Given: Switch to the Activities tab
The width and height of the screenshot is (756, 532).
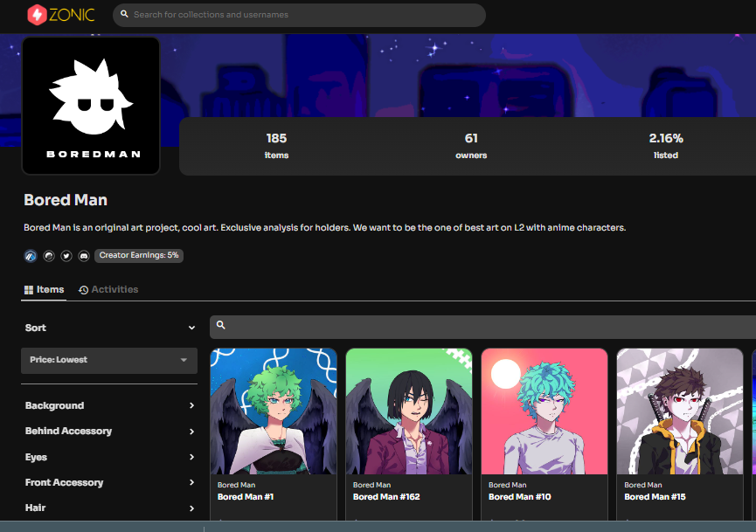Looking at the screenshot, I should click(108, 290).
